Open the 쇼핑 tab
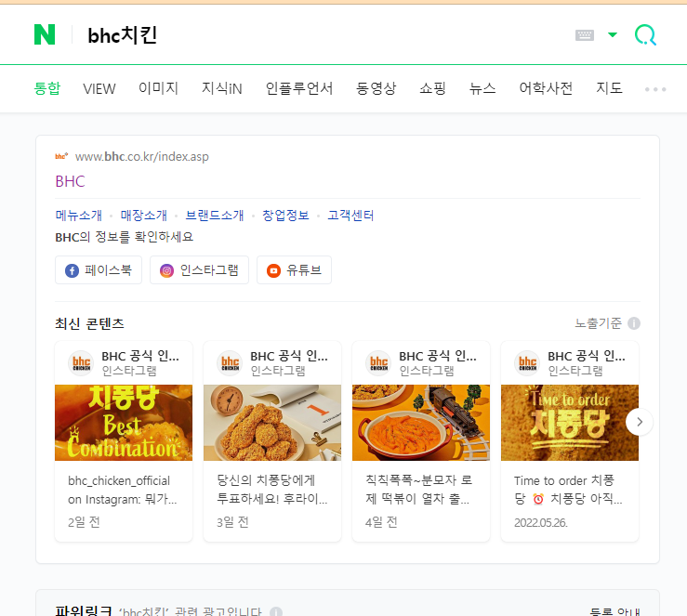Screen dimensions: 687x616 [x=432, y=88]
